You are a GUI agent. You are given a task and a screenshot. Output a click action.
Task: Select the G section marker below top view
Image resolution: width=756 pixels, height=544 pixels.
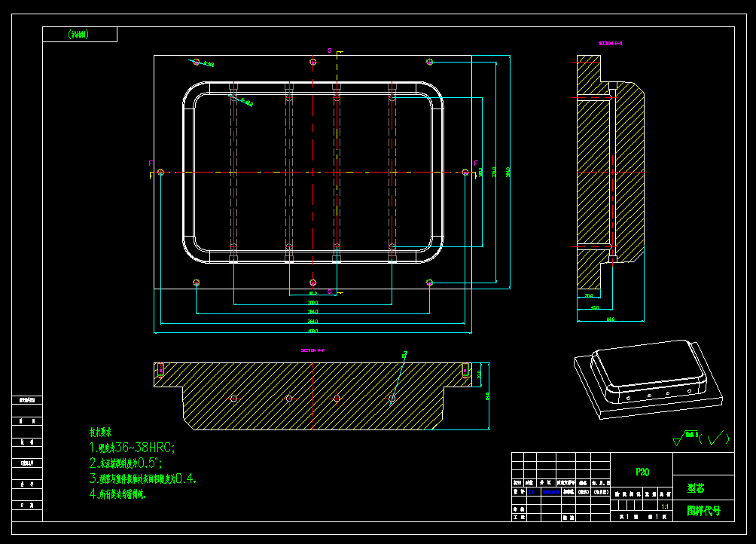pyautogui.click(x=330, y=292)
